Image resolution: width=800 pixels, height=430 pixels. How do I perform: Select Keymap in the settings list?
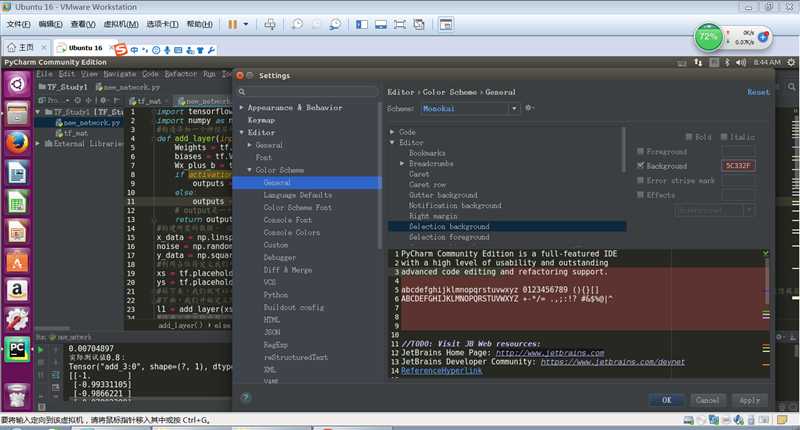(261, 120)
